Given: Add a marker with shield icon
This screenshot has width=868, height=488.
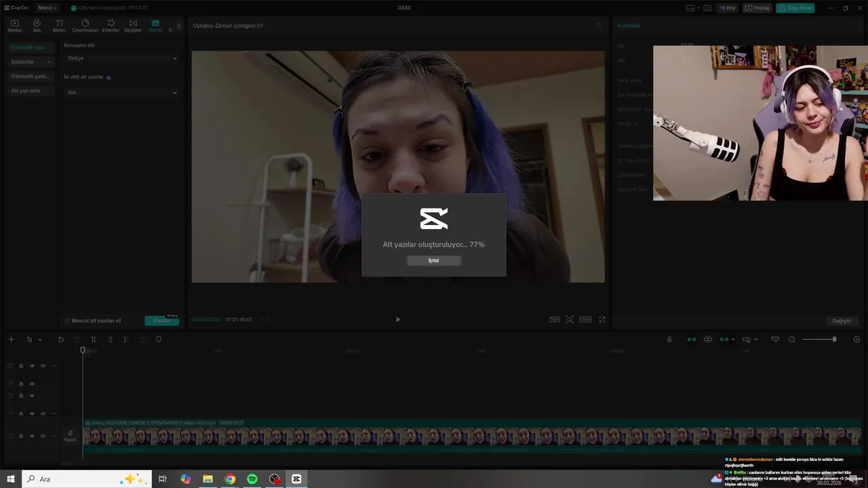Looking at the screenshot, I should pos(159,339).
